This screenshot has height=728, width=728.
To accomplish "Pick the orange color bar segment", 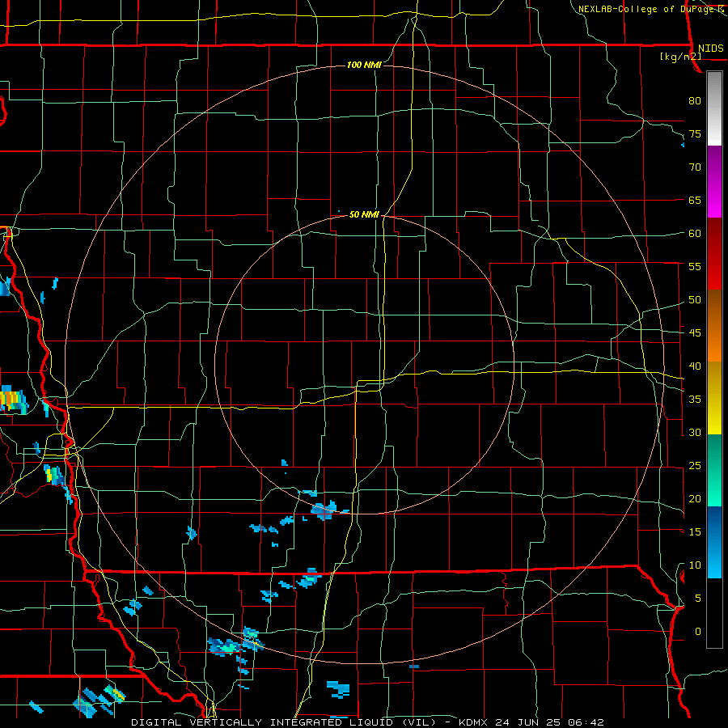I will click(714, 326).
